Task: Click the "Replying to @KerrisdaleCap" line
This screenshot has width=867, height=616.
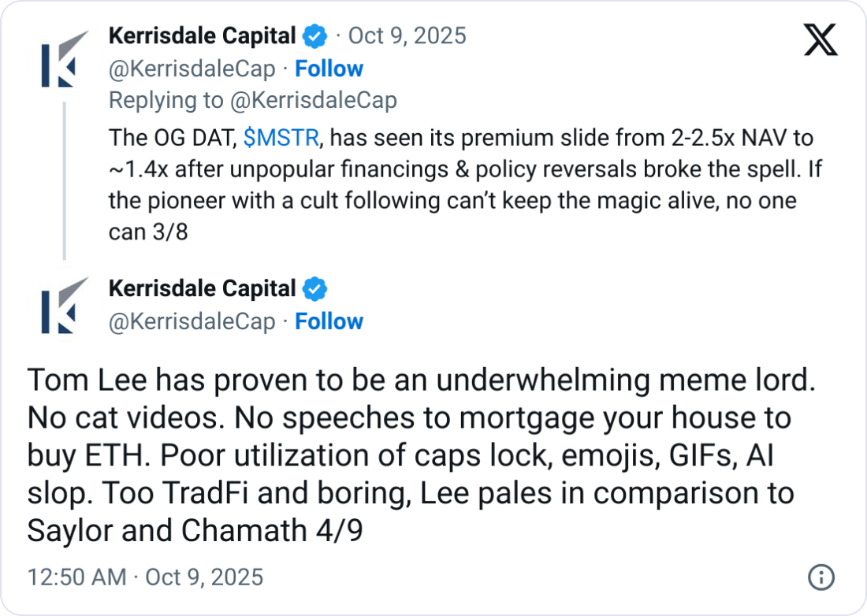Action: [252, 101]
